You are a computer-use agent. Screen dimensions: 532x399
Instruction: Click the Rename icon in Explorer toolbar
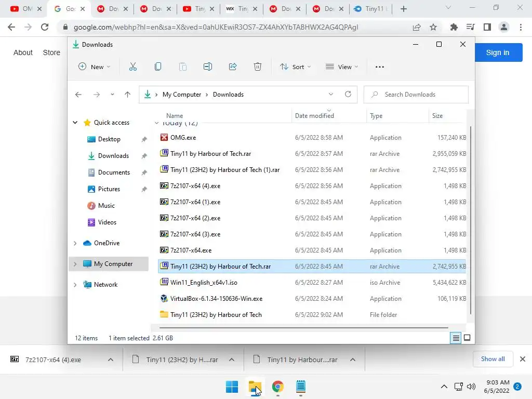[208, 67]
